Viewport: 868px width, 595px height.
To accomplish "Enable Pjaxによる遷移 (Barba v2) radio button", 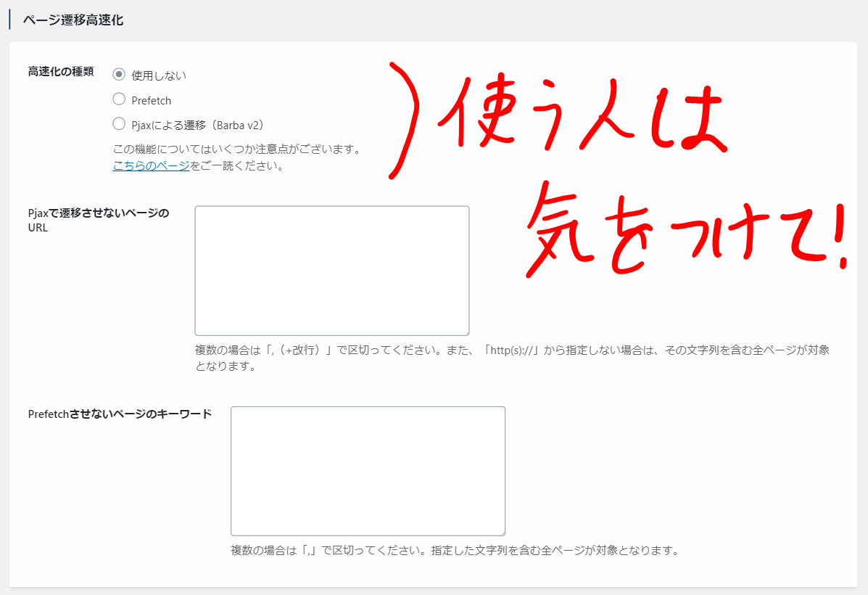I will point(119,124).
